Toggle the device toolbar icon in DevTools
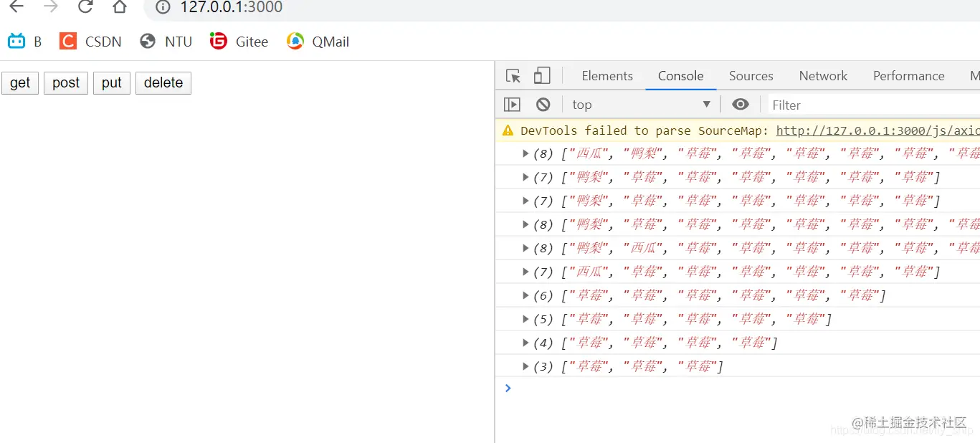The width and height of the screenshot is (980, 443). click(x=542, y=76)
